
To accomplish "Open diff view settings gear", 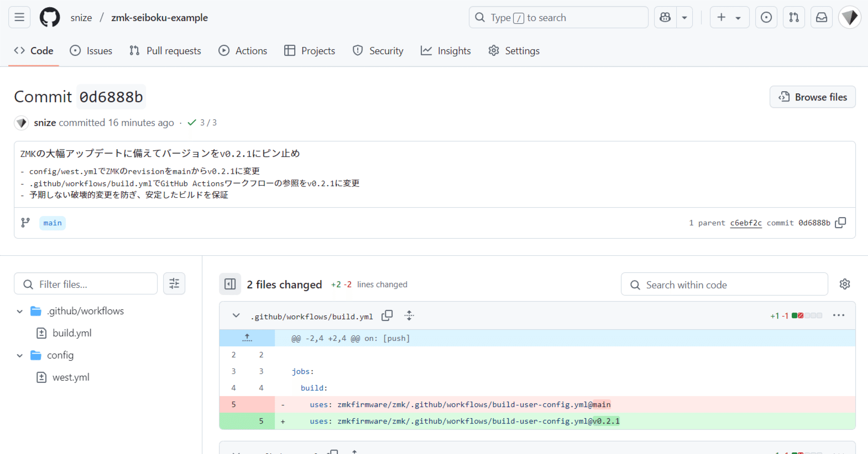I will coord(845,284).
